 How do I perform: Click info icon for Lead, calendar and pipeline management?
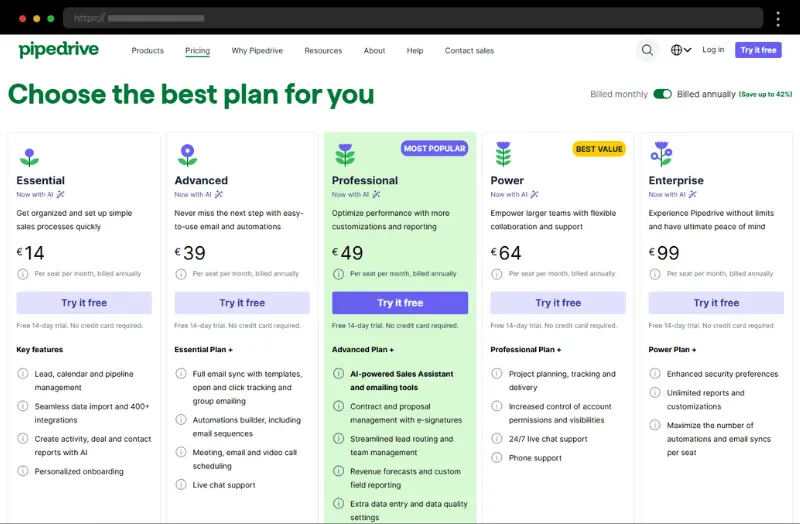tap(23, 373)
